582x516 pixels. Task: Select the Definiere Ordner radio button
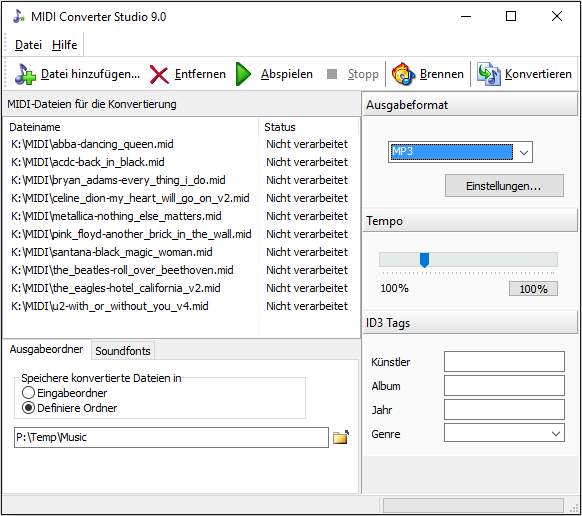[x=29, y=408]
